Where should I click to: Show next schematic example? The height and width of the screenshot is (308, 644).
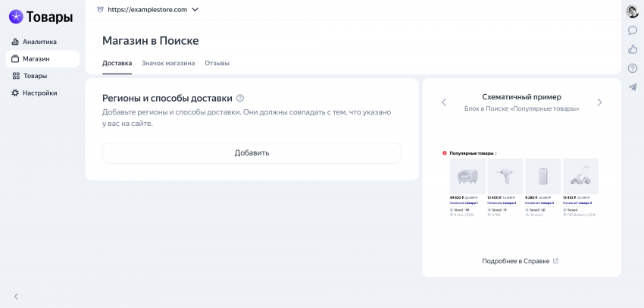point(599,102)
